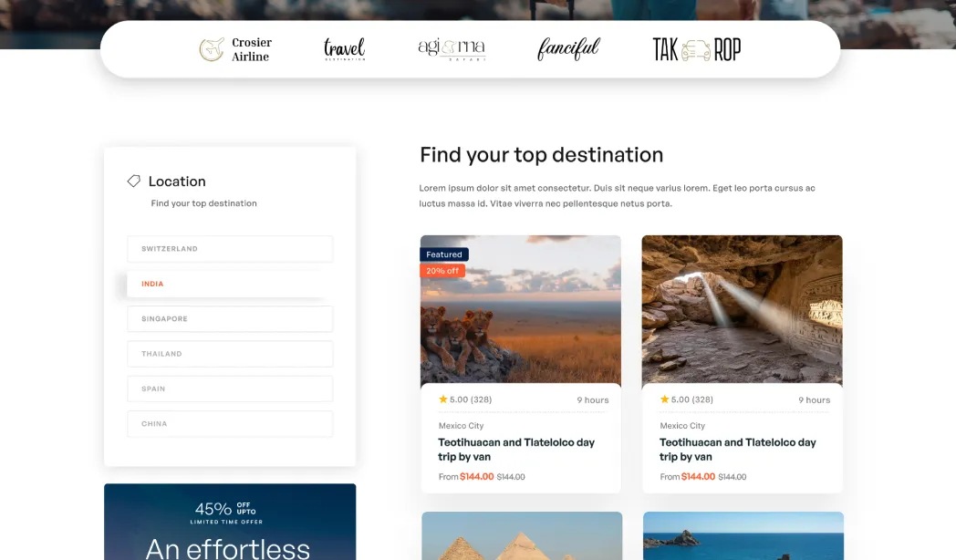The height and width of the screenshot is (560, 956).
Task: Select Switzerland location filter
Action: (x=230, y=249)
